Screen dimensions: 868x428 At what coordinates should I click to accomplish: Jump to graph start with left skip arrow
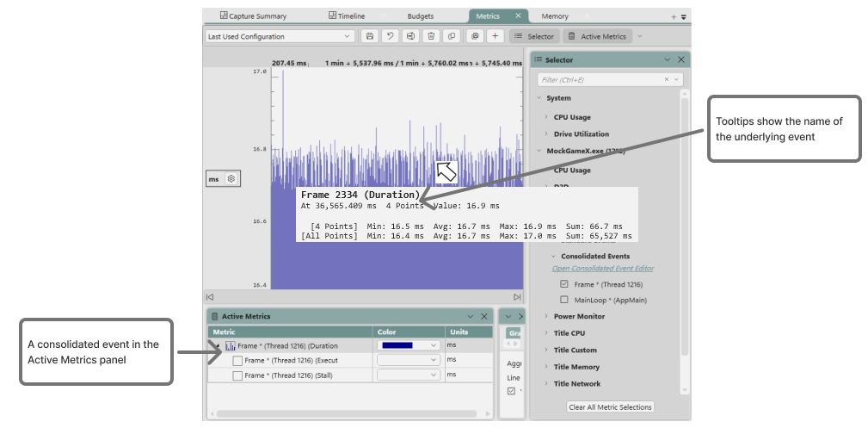210,297
